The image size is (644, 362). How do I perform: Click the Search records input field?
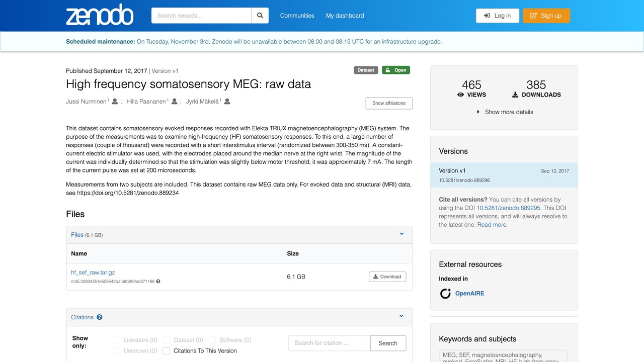(x=201, y=16)
